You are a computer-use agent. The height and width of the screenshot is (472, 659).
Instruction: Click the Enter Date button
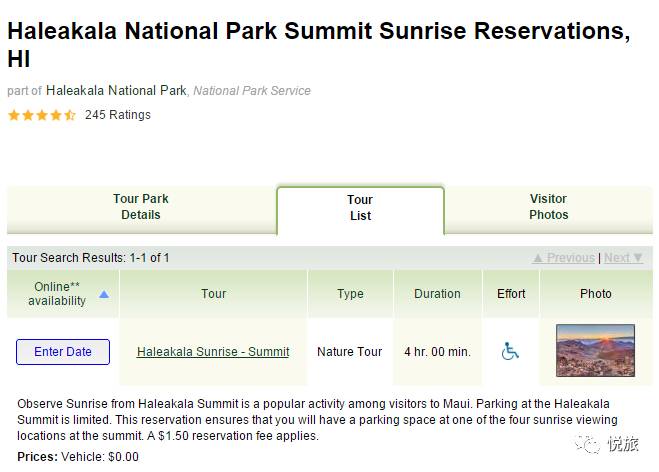63,352
